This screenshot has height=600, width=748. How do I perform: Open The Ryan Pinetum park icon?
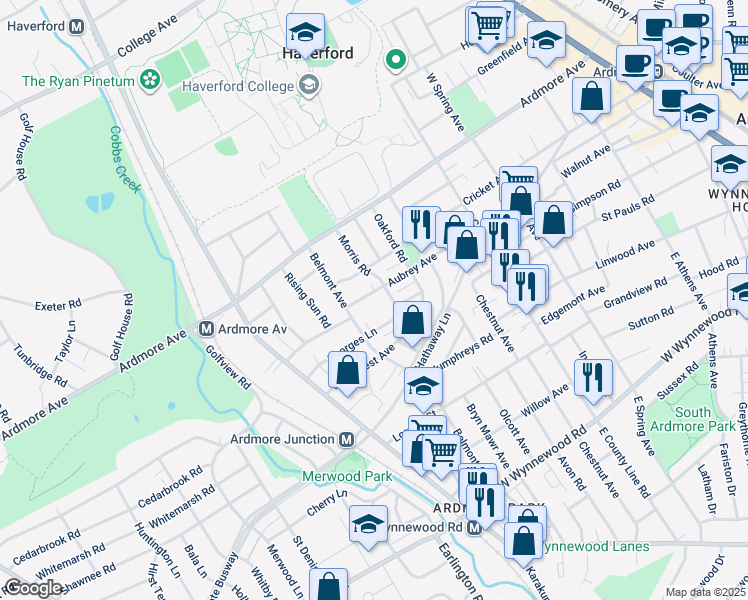pyautogui.click(x=150, y=80)
